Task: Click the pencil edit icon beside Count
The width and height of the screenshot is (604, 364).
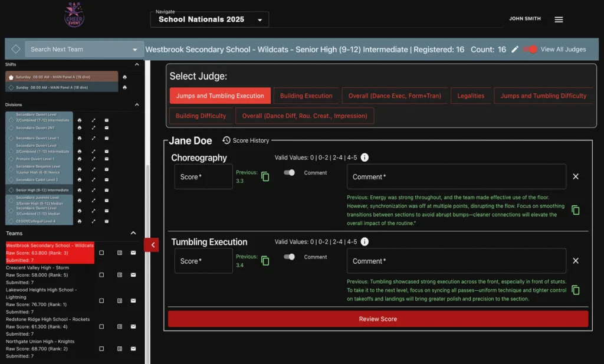Action: tap(515, 50)
